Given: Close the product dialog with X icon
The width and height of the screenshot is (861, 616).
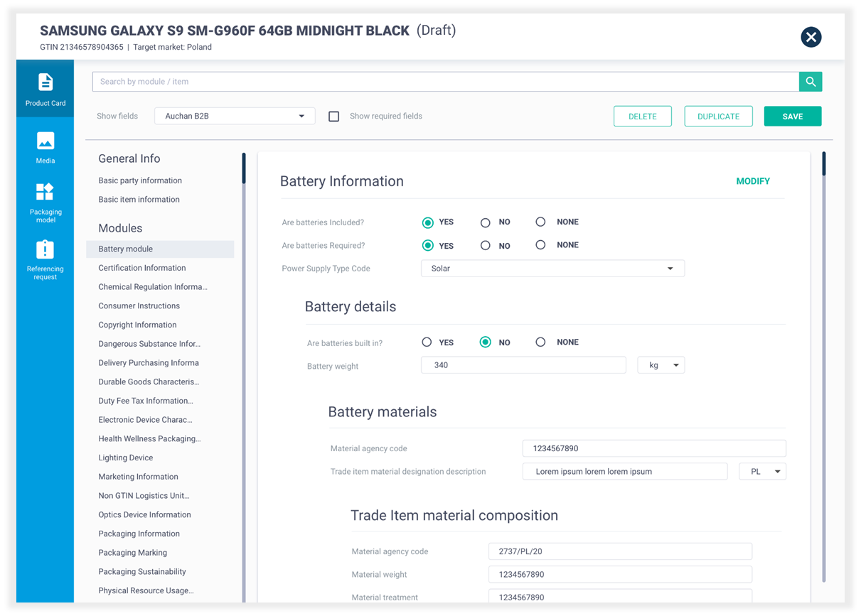Looking at the screenshot, I should point(811,37).
